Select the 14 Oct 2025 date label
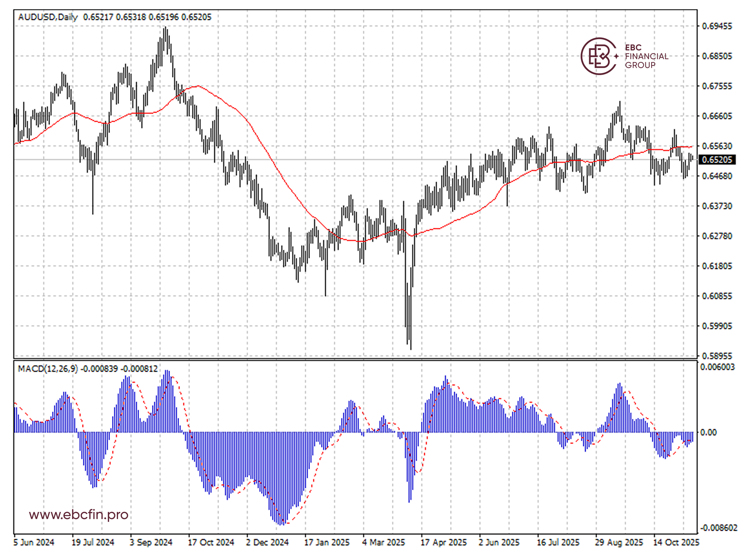Image resolution: width=750 pixels, height=560 pixels. coord(676,543)
